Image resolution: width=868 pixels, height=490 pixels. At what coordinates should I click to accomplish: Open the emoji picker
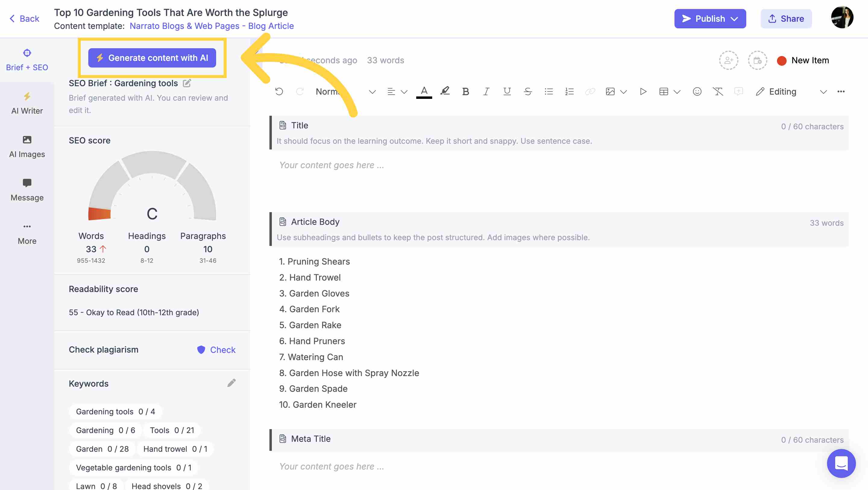pyautogui.click(x=697, y=91)
